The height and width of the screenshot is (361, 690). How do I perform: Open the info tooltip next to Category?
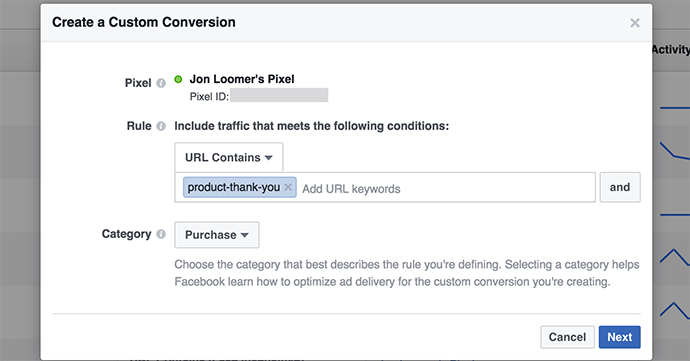161,234
